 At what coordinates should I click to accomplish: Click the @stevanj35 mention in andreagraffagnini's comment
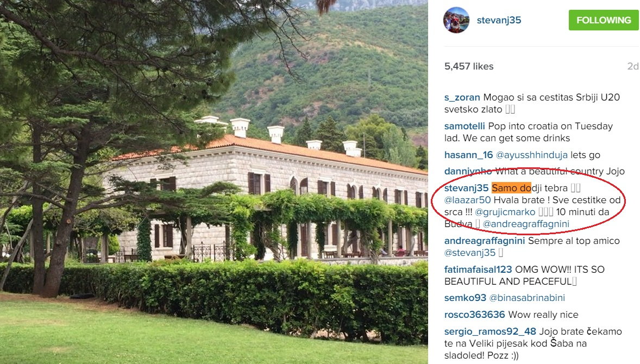coord(470,253)
